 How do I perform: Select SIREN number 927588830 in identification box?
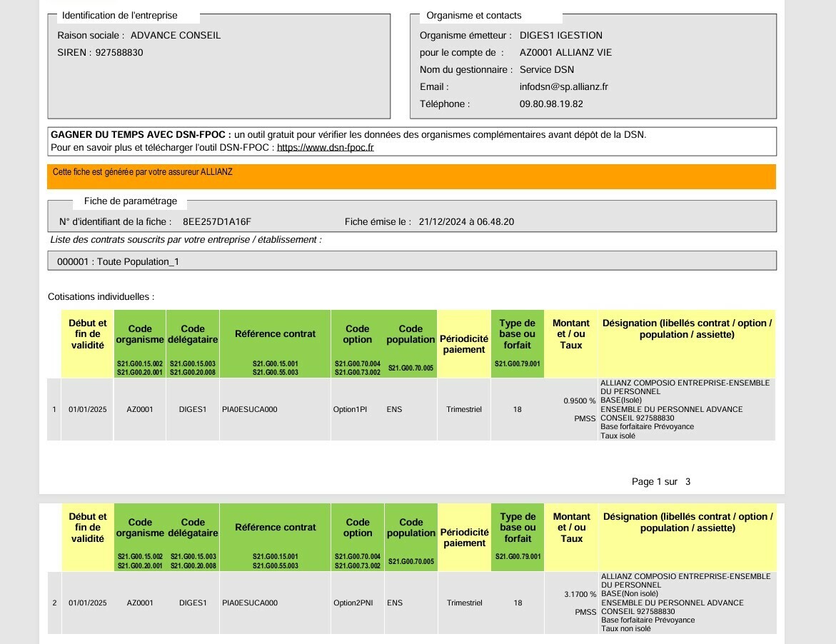(119, 53)
